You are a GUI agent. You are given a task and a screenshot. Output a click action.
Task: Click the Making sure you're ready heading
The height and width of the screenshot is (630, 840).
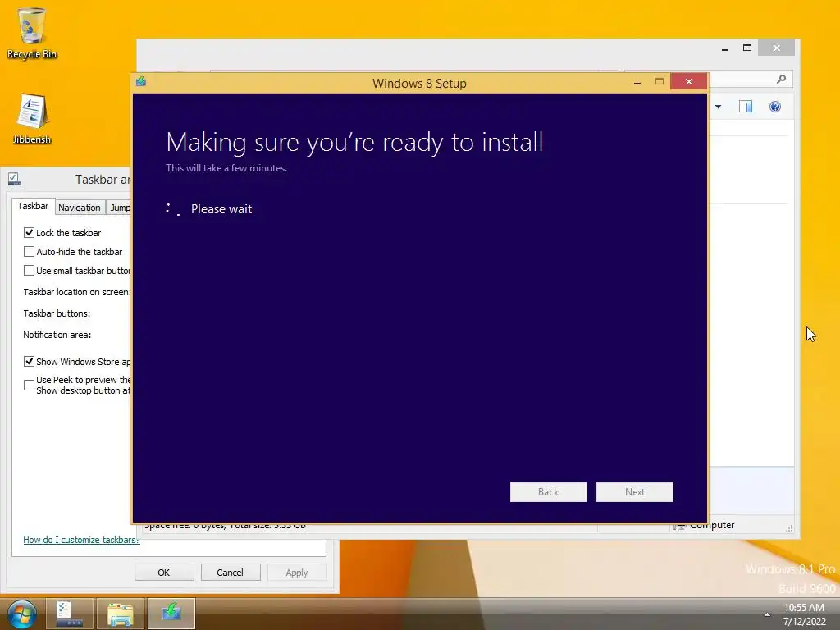[354, 143]
